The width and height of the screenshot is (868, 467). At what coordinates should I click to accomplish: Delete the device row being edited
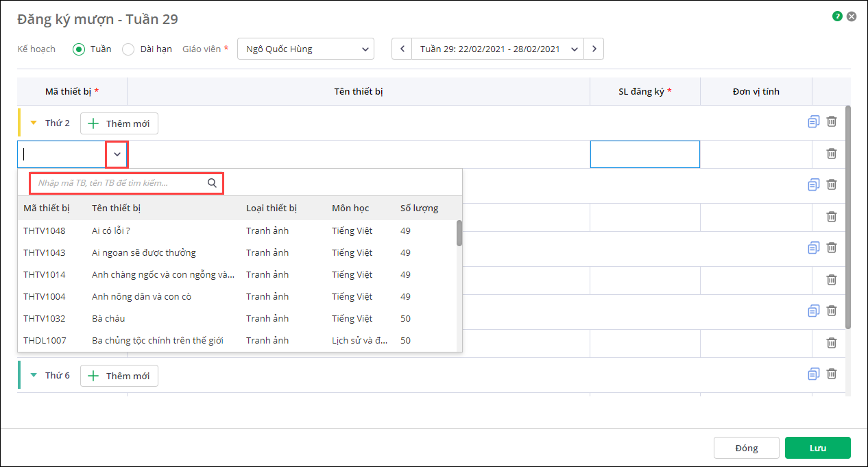click(832, 154)
